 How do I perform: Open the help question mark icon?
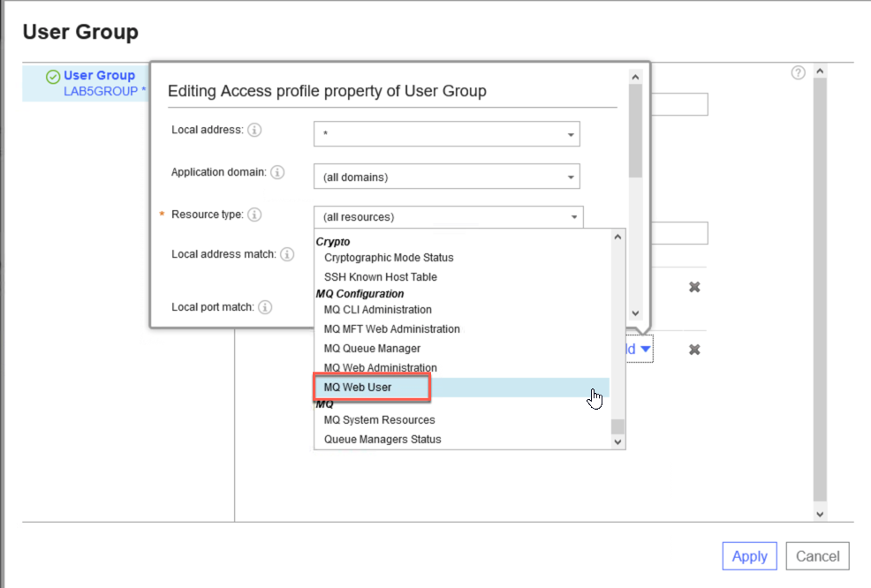point(799,72)
